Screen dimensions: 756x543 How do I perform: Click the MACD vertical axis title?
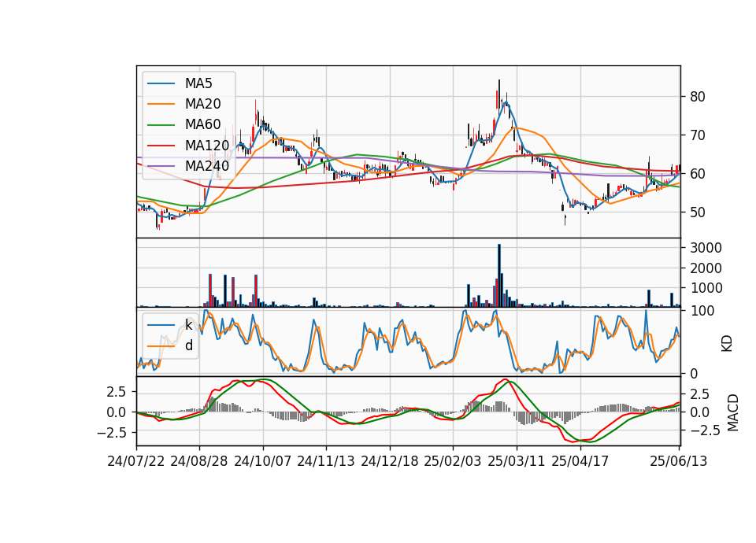click(733, 412)
